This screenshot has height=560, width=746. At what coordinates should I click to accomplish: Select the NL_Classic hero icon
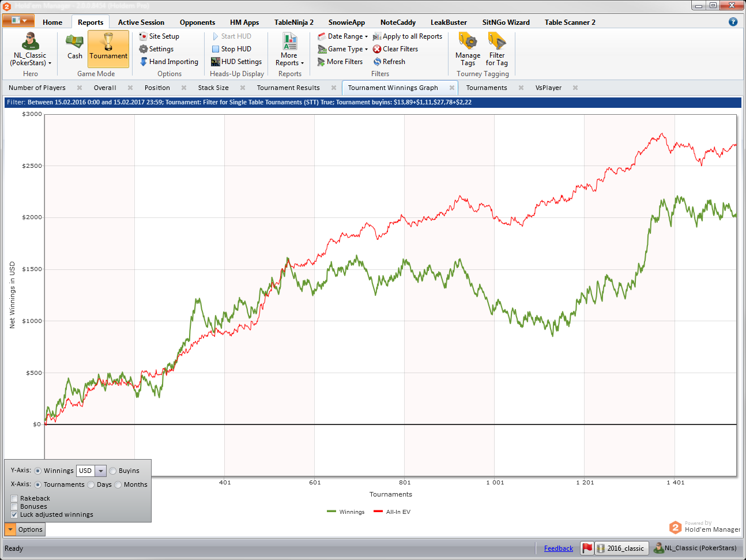[x=31, y=50]
